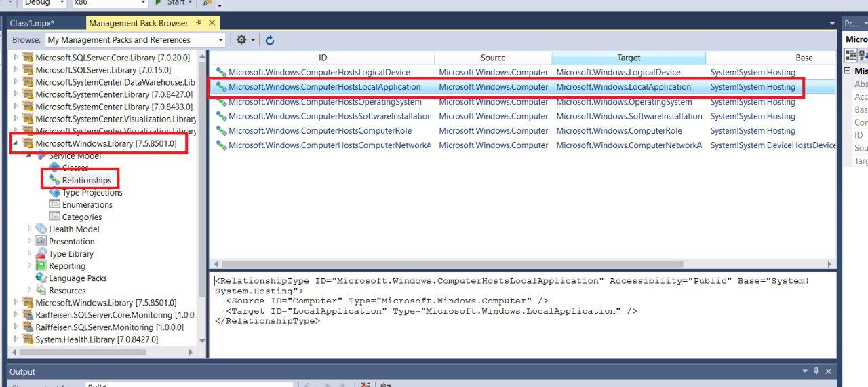Collapse the Service Model node arrow
Image resolution: width=868 pixels, height=387 pixels.
pos(29,156)
